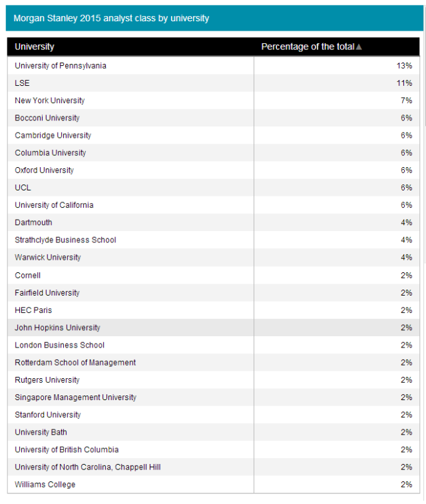Click the sort arrow beside Percentage of the total

(x=359, y=47)
